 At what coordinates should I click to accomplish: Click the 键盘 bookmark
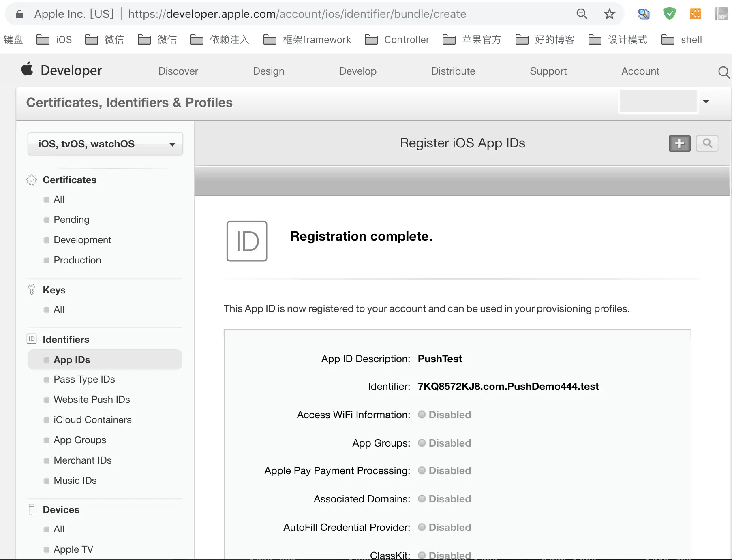pos(13,40)
